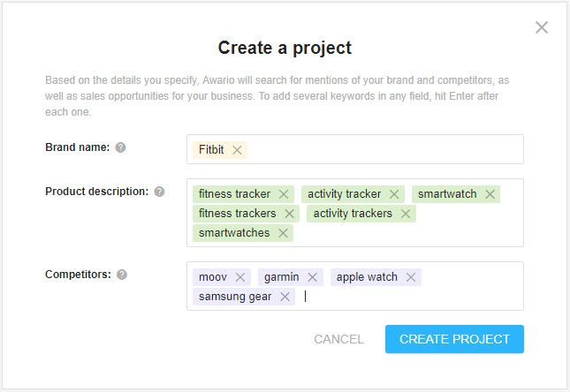Screen dimensions: 570x392
Task: Remove the 'fitness tracker' keyword tag
Action: (x=284, y=194)
